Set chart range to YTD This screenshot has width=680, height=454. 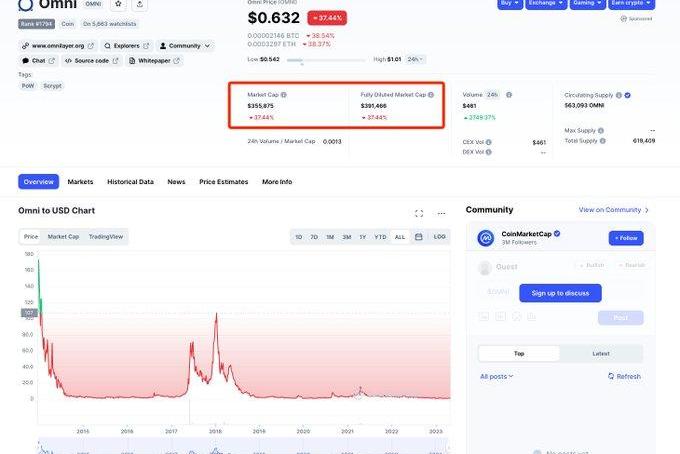click(x=380, y=237)
